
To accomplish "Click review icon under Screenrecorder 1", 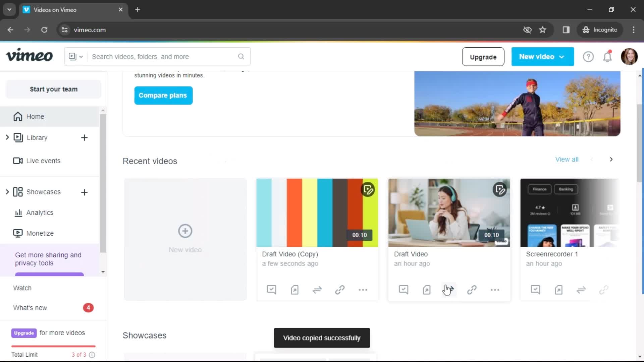I will (x=535, y=290).
